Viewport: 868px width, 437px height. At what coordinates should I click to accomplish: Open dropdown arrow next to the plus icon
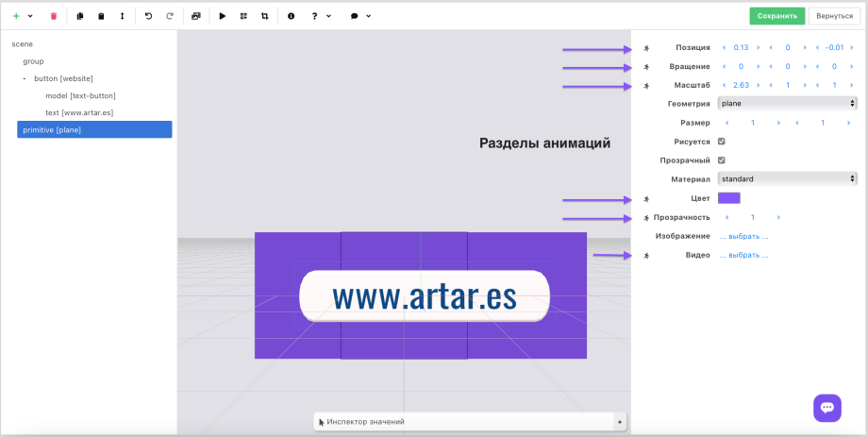point(30,16)
